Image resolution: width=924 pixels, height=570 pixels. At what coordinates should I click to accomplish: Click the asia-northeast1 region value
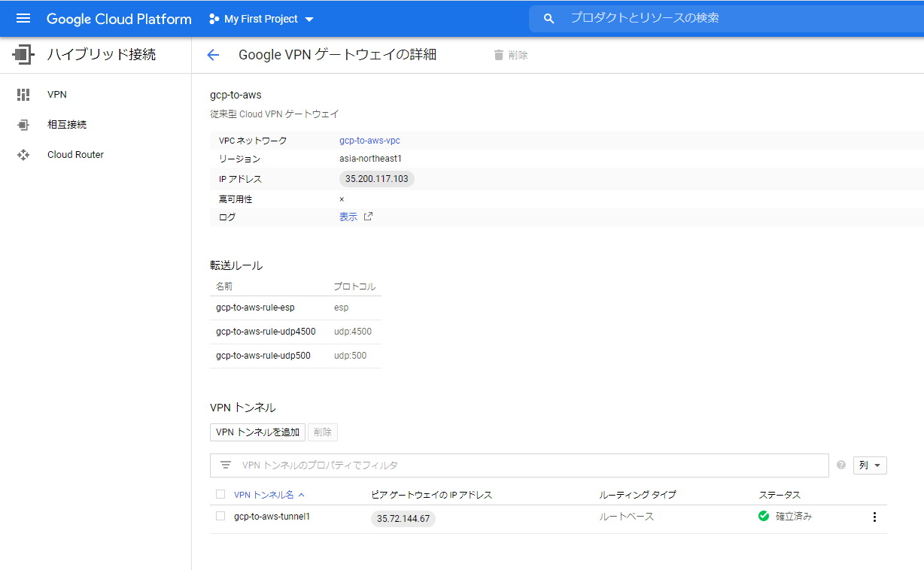coord(371,159)
